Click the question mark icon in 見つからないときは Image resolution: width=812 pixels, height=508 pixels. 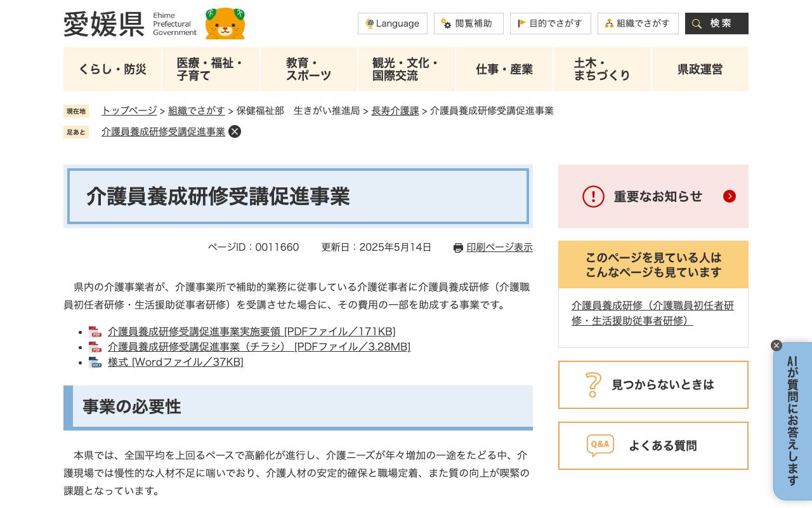594,385
